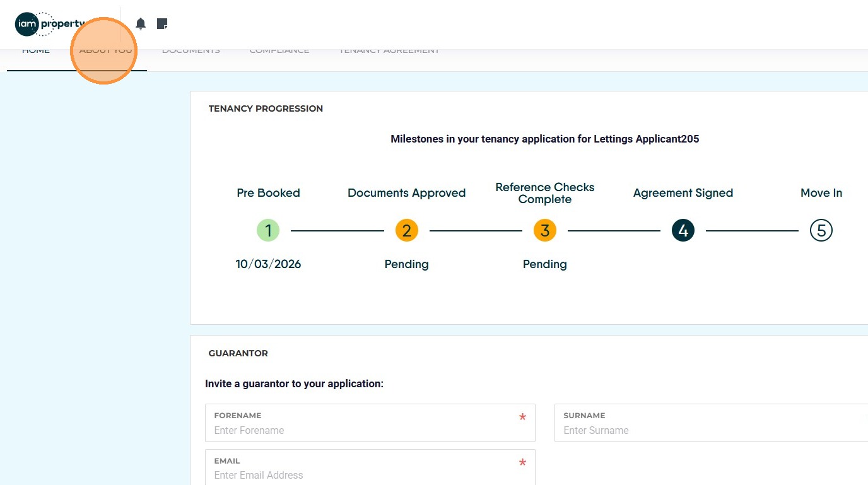Click milestone circle 3 Reference Checks
The width and height of the screenshot is (868, 485).
pos(545,231)
